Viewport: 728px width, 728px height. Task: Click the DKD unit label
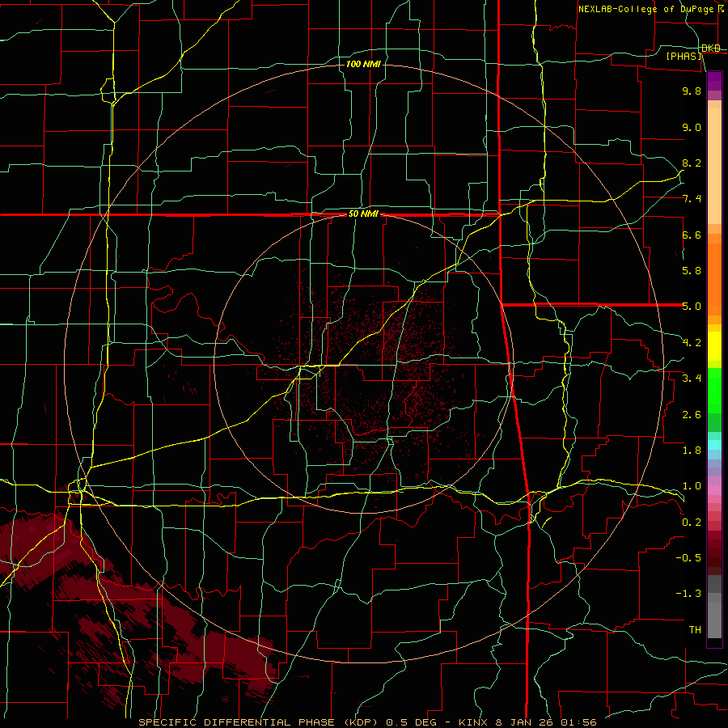[711, 49]
